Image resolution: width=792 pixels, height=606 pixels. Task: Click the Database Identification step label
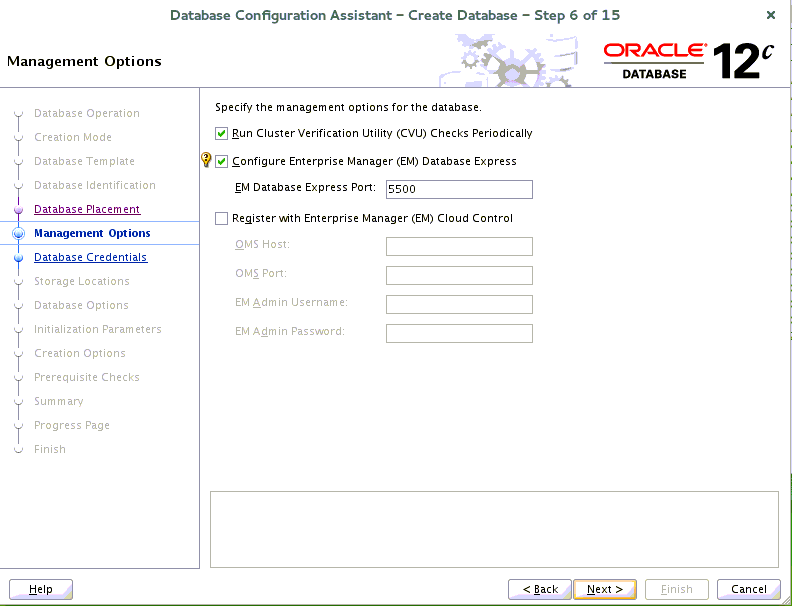pyautogui.click(x=95, y=185)
